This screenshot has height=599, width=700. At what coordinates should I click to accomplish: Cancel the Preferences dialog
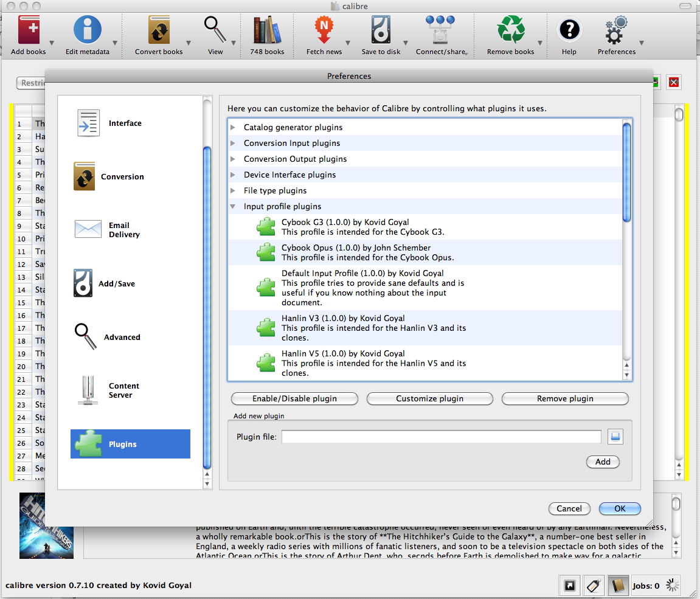tap(569, 508)
